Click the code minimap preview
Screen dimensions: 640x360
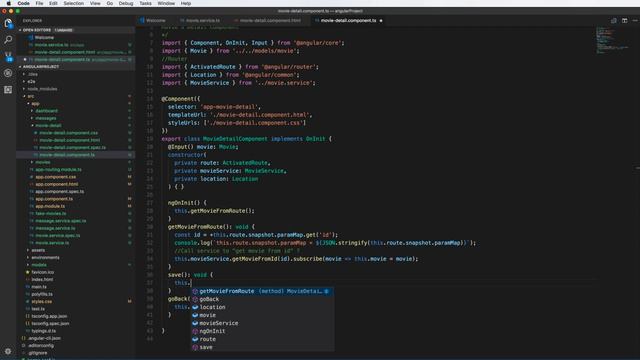pos(611,40)
